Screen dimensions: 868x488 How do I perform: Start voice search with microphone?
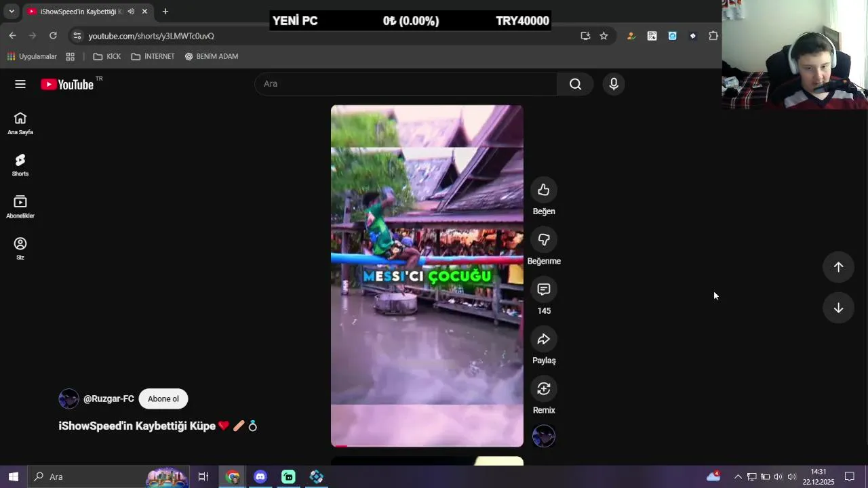tap(614, 84)
